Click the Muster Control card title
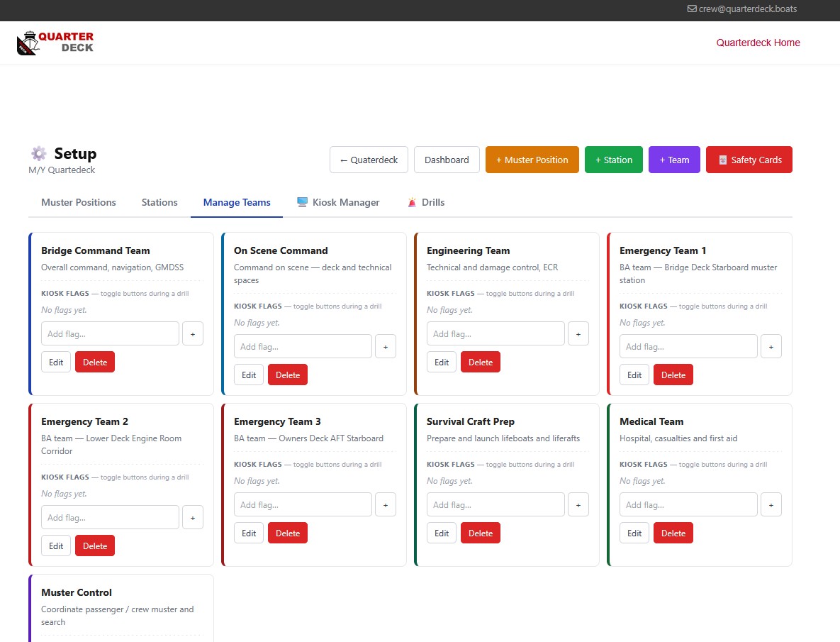Viewport: 840px width, 642px height. click(77, 593)
